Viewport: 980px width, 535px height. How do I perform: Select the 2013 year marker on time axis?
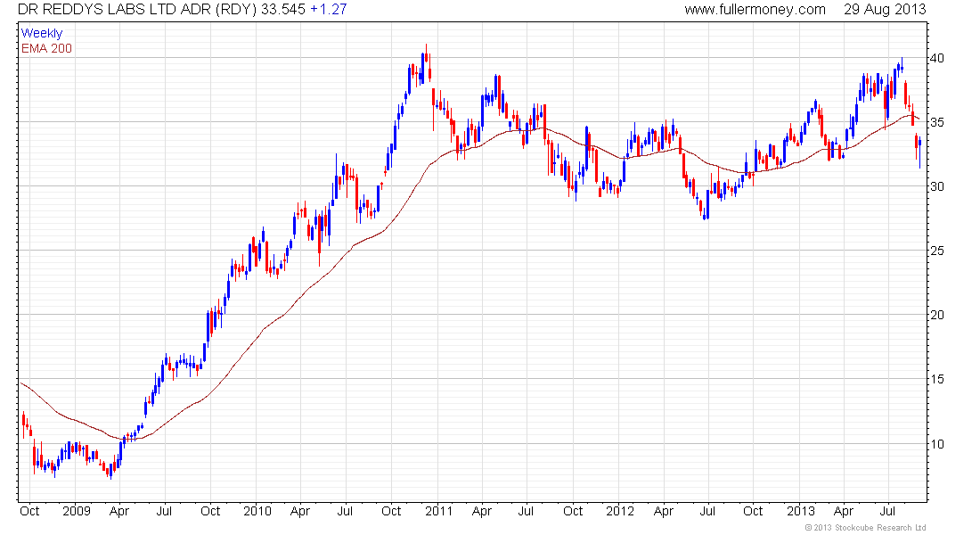pos(801,511)
